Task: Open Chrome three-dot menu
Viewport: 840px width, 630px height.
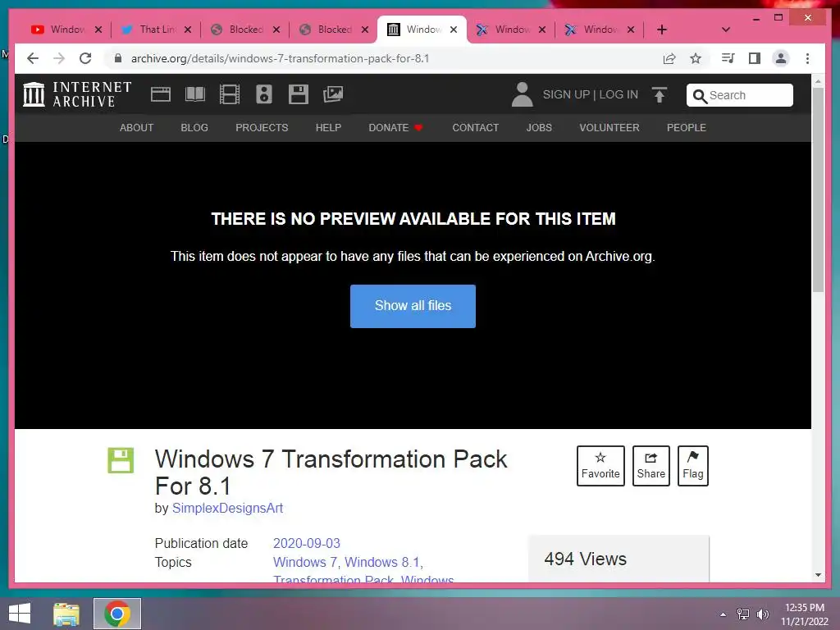Action: click(x=807, y=58)
